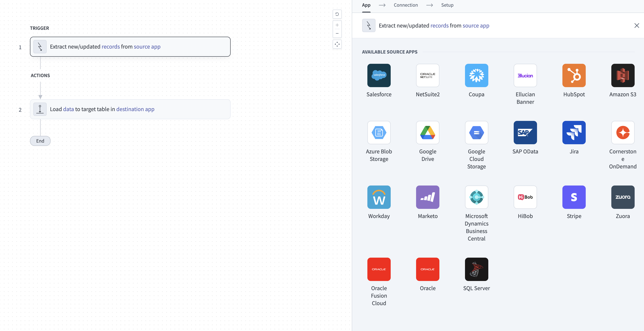The image size is (644, 331).
Task: Zoom out on the recipe canvas
Action: [337, 33]
